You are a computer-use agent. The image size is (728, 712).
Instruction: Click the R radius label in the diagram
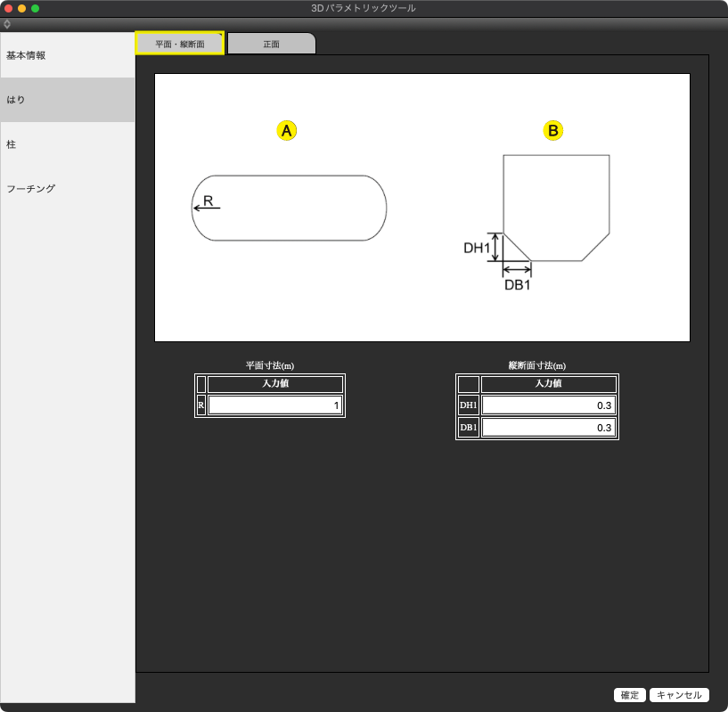click(x=208, y=201)
